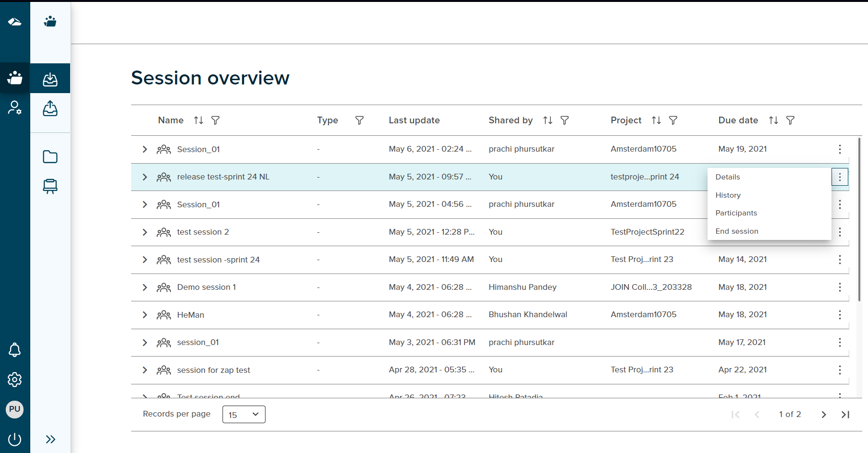Screen dimensions: 868x453
Task: Open settings via the gear icon
Action: [x=15, y=379]
